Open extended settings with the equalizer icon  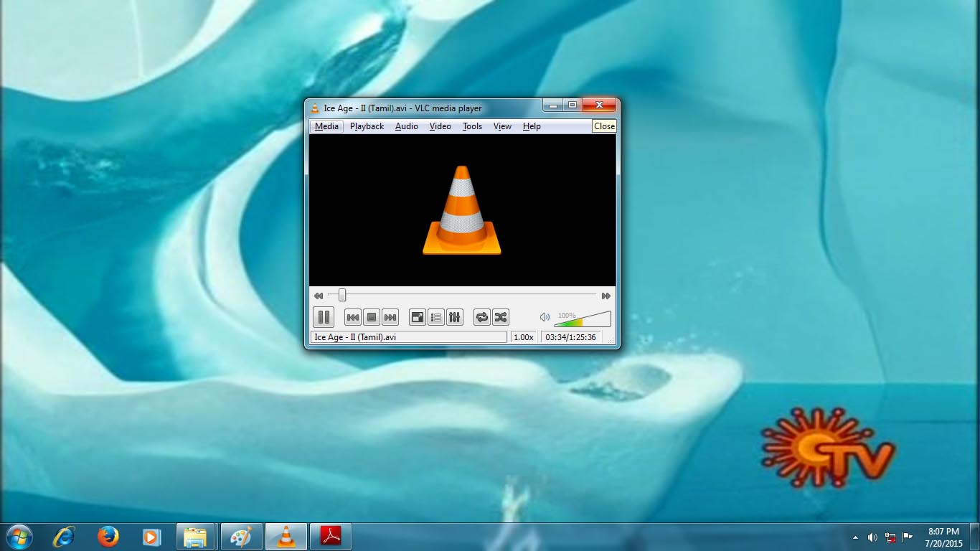coord(454,317)
